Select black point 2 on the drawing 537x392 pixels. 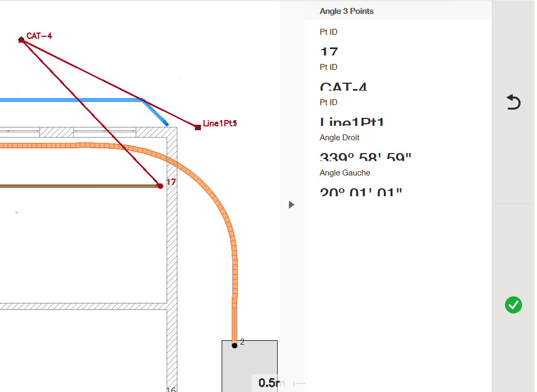pyautogui.click(x=234, y=345)
